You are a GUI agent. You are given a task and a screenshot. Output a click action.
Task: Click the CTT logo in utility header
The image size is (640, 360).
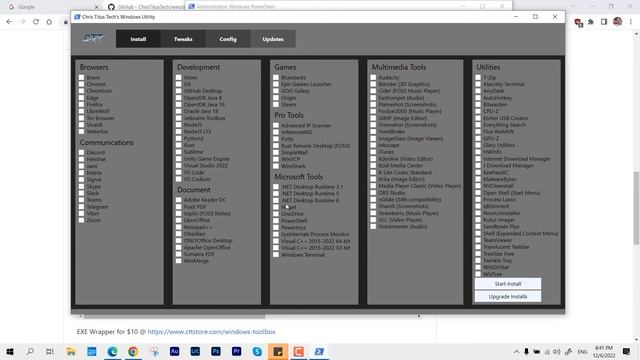pos(93,39)
